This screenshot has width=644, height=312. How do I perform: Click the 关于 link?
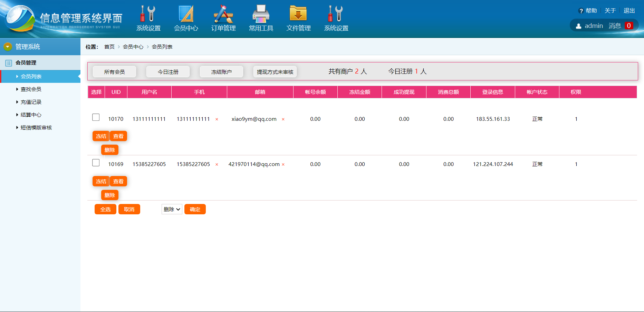pyautogui.click(x=610, y=11)
